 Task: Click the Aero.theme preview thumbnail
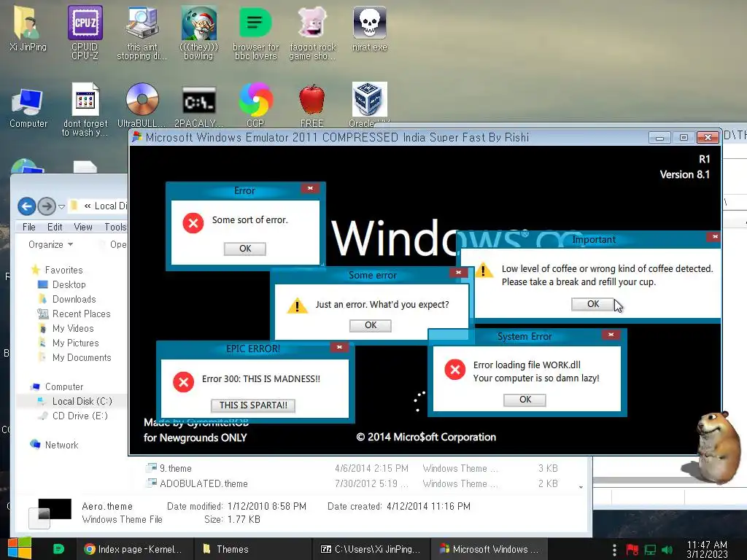(50, 513)
